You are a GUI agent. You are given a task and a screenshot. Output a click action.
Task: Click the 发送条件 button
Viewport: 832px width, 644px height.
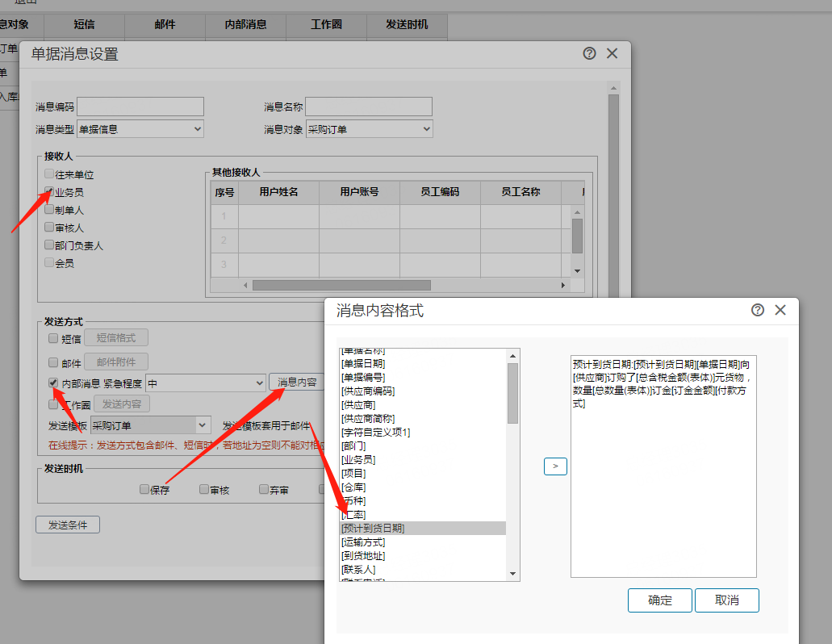pyautogui.click(x=68, y=525)
